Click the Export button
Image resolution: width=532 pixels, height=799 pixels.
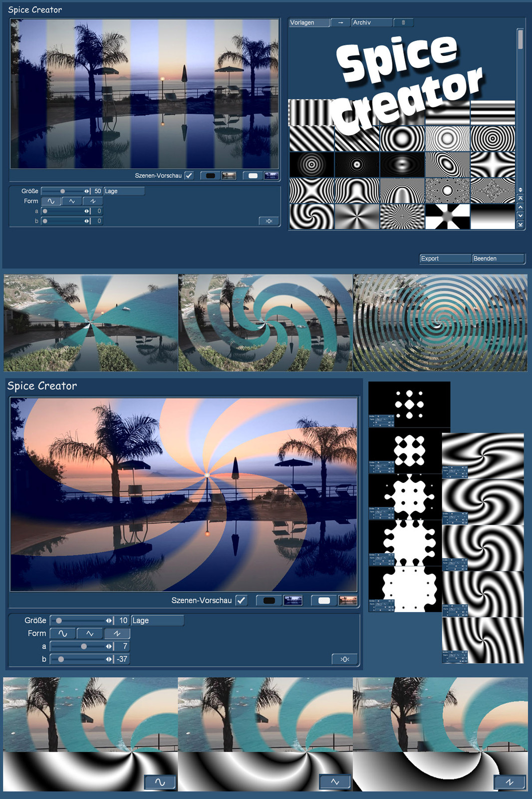point(445,259)
